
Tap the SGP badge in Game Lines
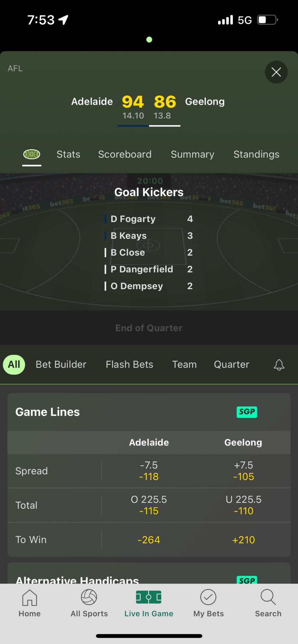(247, 412)
